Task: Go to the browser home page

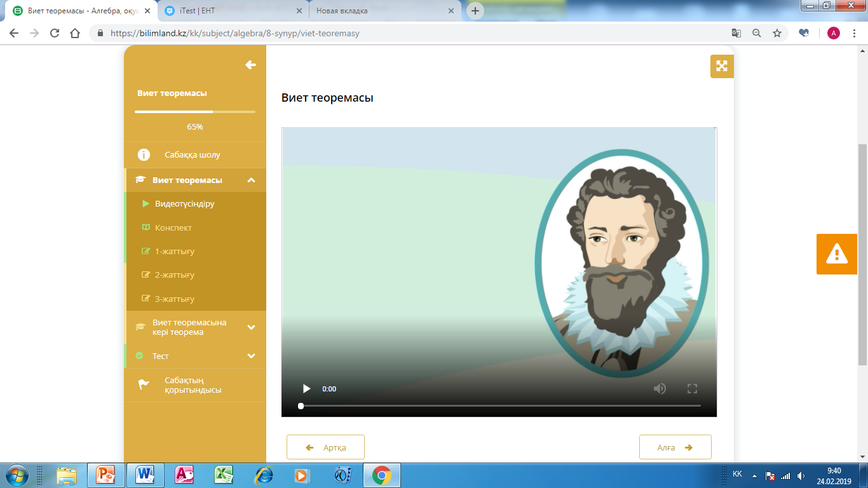Action: (x=75, y=33)
